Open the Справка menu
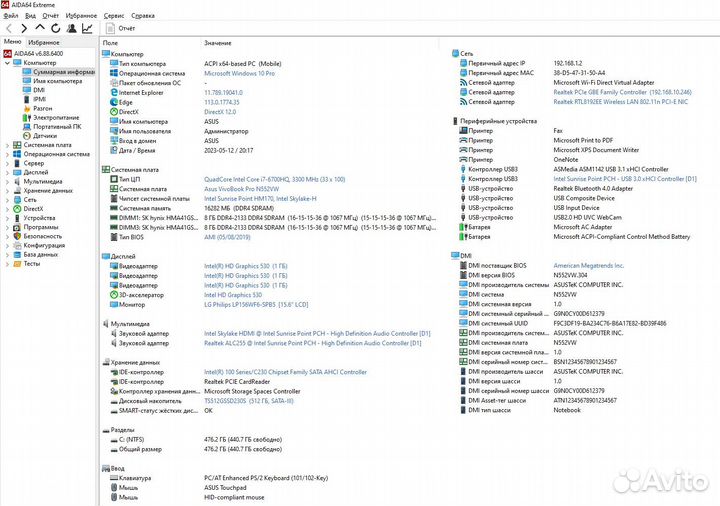The height and width of the screenshot is (506, 720). pyautogui.click(x=143, y=16)
